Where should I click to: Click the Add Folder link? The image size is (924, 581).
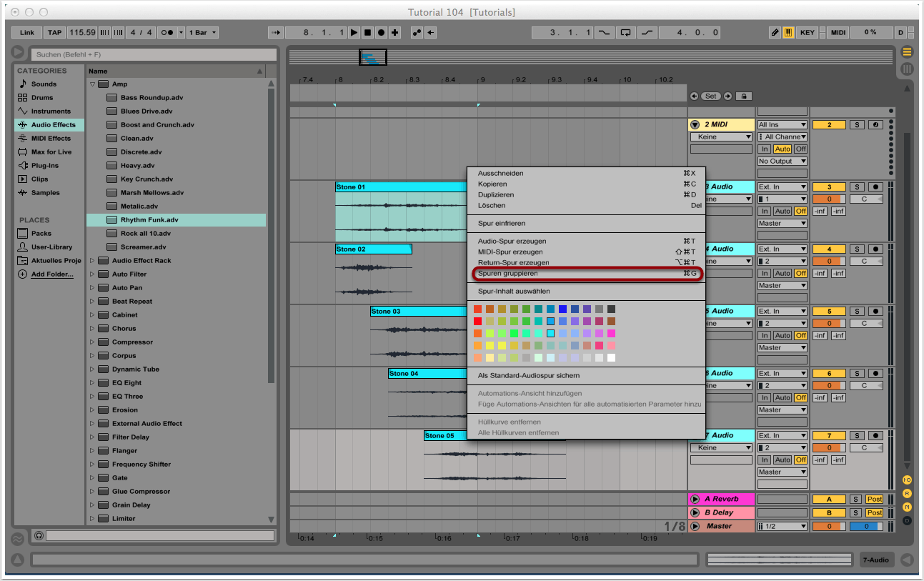coord(51,274)
